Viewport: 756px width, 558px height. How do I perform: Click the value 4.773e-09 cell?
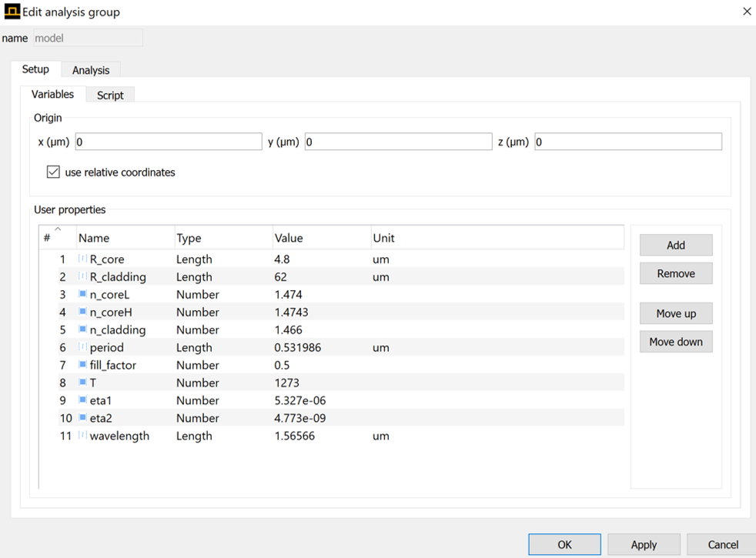(x=300, y=418)
